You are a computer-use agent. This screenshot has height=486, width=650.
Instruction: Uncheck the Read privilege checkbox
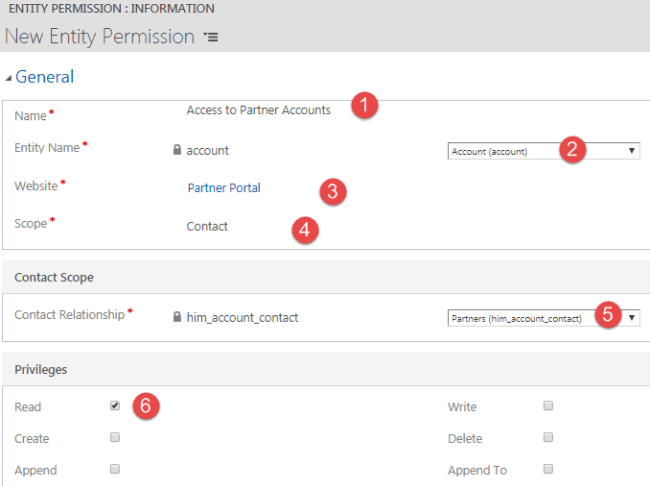click(x=115, y=406)
